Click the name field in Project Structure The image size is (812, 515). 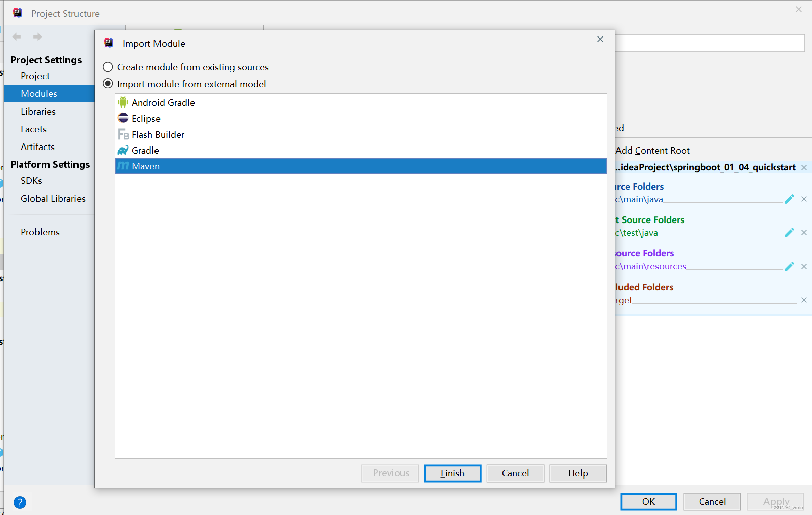coord(710,43)
